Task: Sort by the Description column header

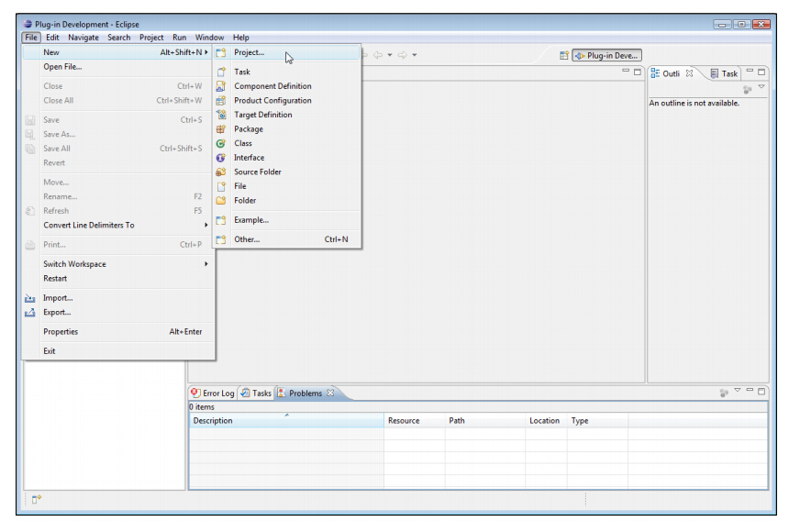Action: coord(286,421)
